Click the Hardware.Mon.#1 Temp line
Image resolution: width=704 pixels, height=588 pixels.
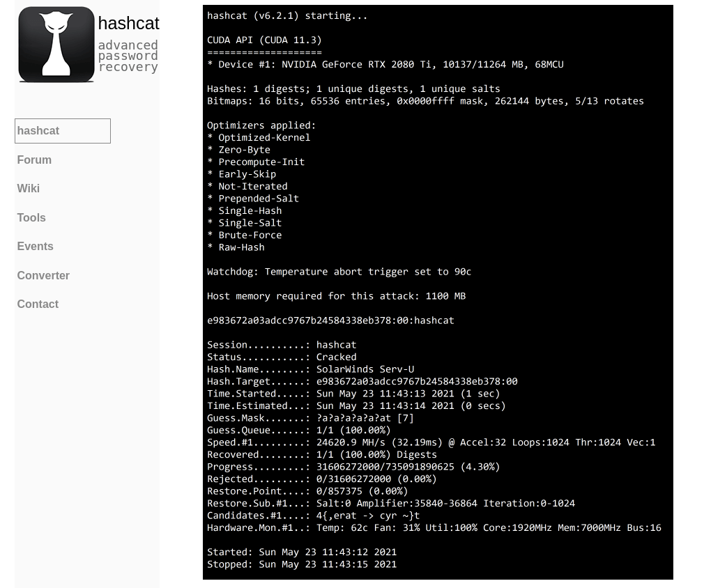(x=434, y=527)
